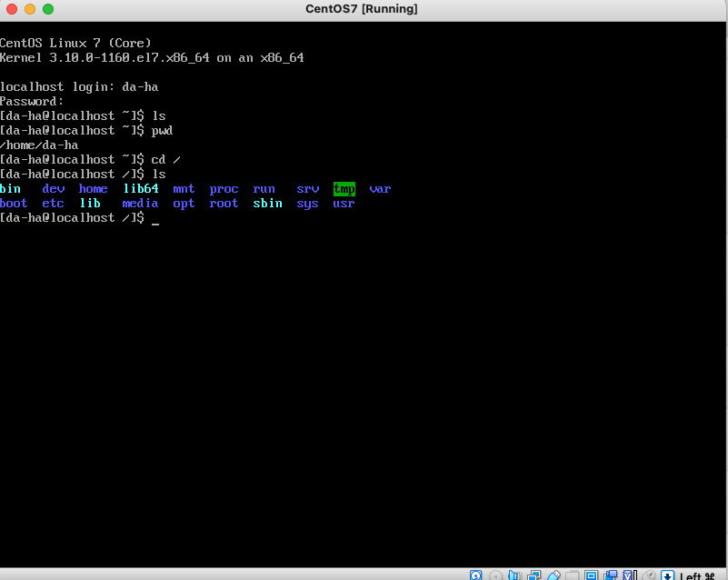Open the audio settings indicator icon
This screenshot has height=580, width=728.
[515, 575]
